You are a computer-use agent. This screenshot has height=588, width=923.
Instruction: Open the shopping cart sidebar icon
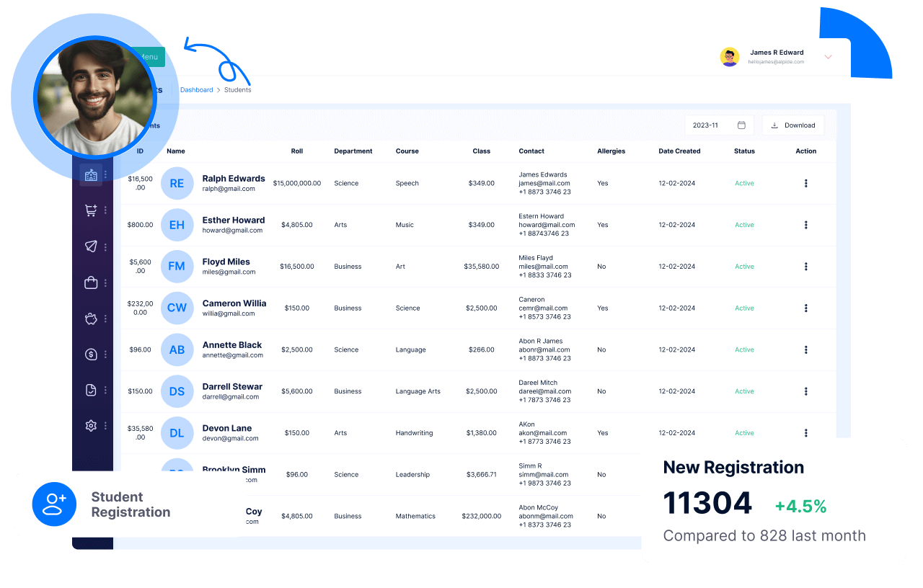91,210
